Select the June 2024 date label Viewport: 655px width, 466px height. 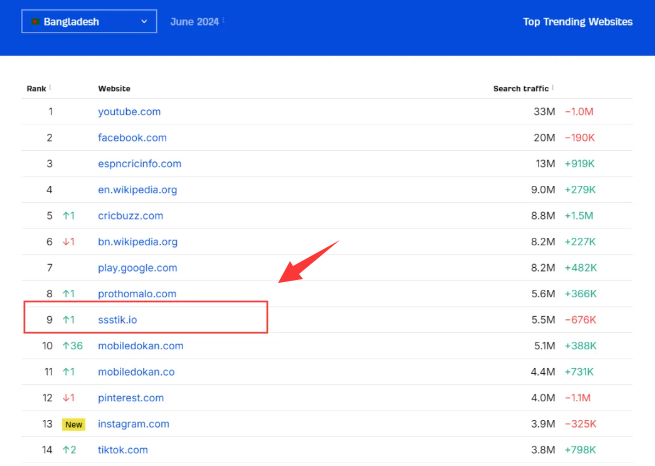pos(194,21)
